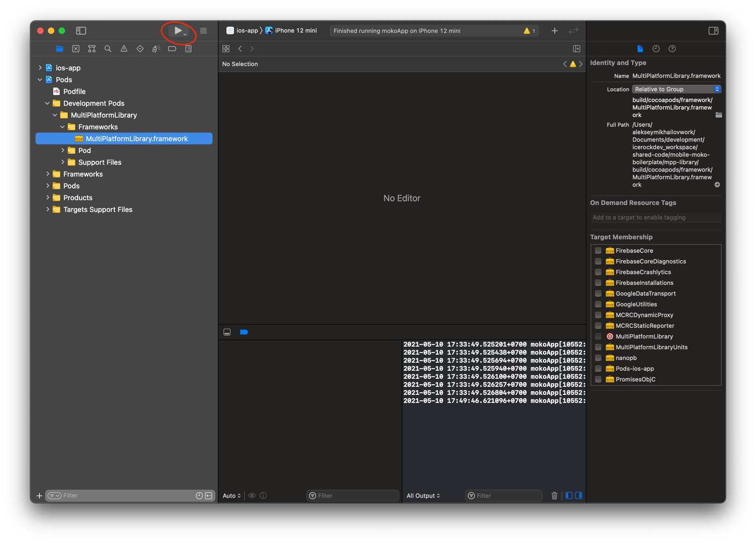Check GoogleDataTransport target membership

coord(598,293)
